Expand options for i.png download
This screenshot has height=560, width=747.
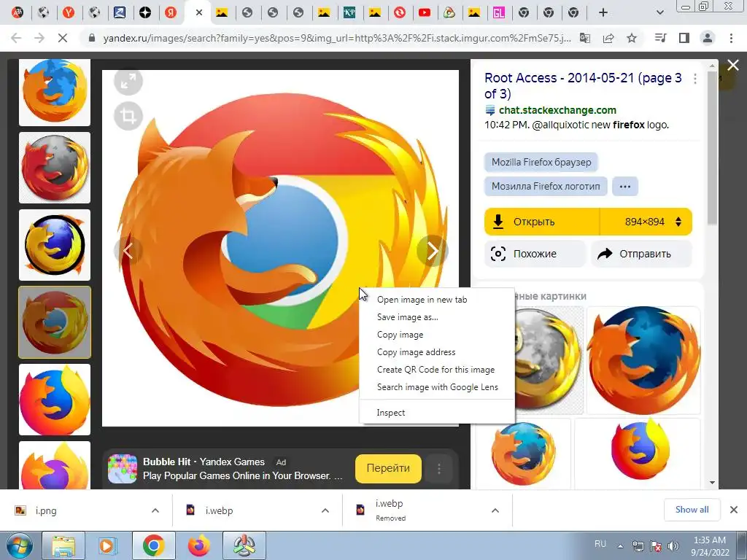pyautogui.click(x=155, y=510)
